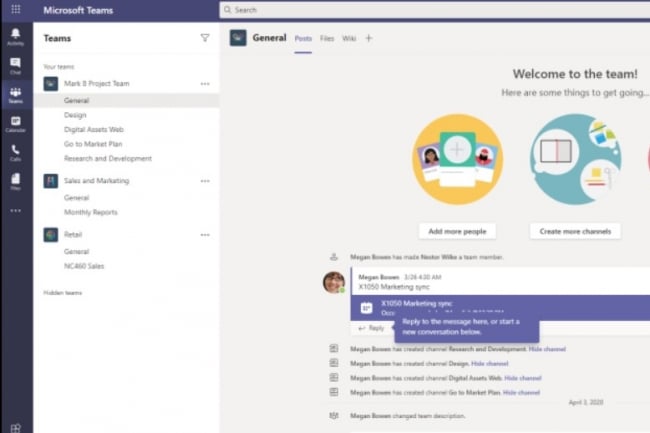Add a new tab with plus icon

(369, 38)
